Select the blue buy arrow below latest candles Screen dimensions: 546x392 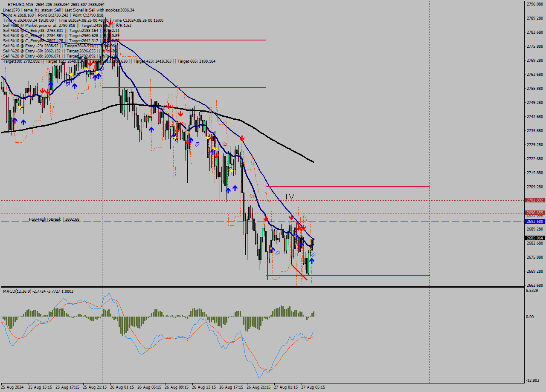(312, 260)
